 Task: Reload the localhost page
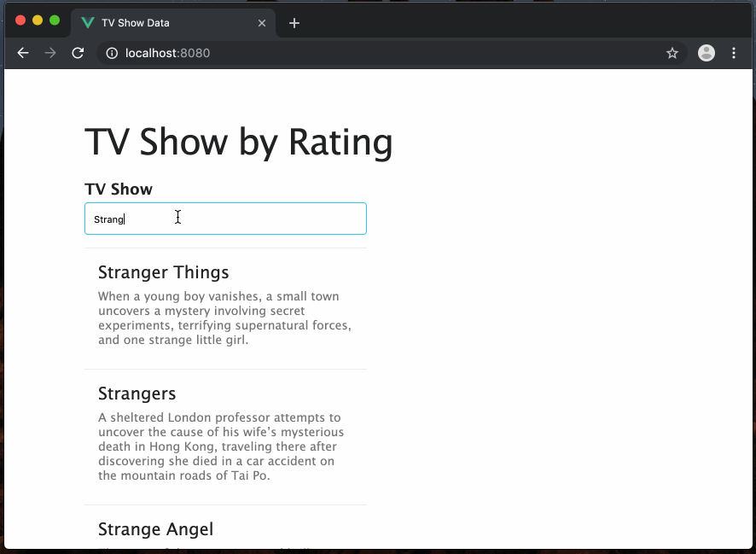(78, 53)
